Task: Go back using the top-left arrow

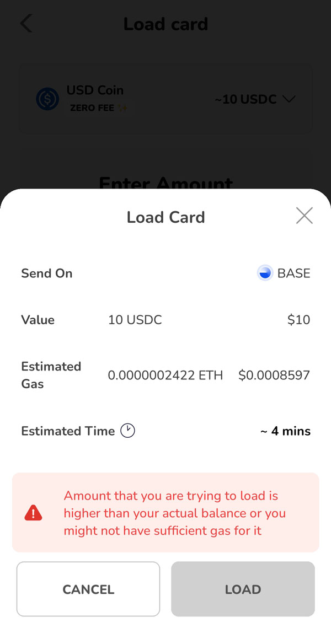Action: [26, 24]
